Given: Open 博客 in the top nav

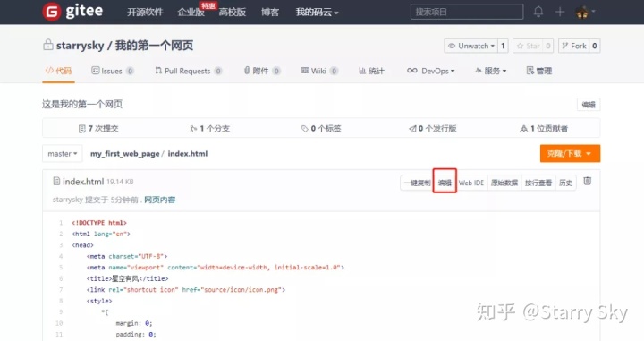Looking at the screenshot, I should tap(270, 13).
